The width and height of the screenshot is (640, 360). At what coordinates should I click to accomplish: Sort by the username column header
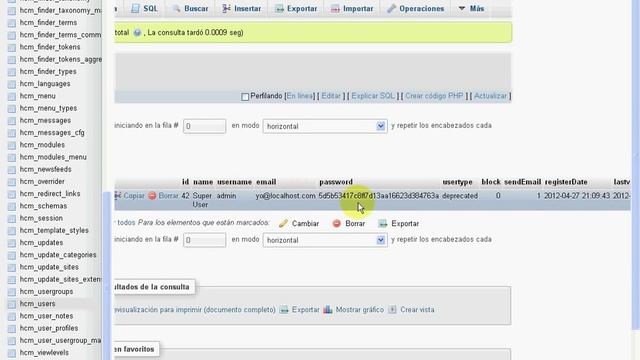click(x=234, y=182)
